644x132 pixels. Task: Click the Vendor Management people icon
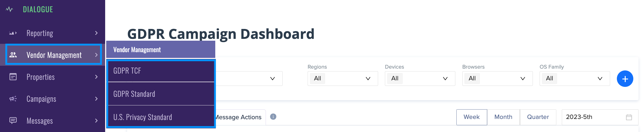(x=13, y=55)
